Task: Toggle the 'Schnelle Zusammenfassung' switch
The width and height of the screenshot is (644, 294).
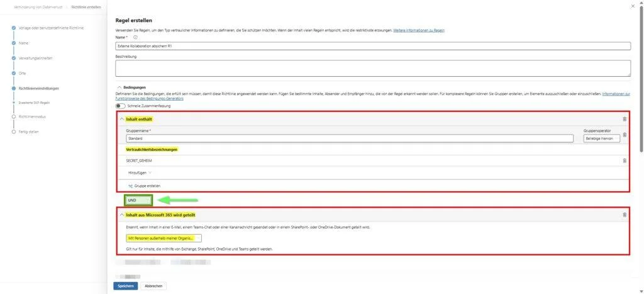Action: [x=120, y=106]
